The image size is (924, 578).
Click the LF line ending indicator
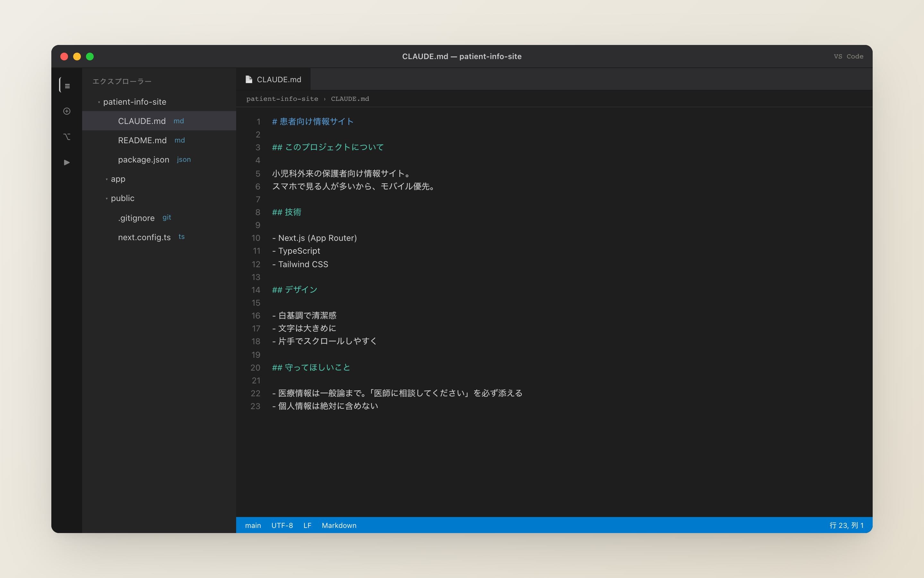[x=307, y=525]
